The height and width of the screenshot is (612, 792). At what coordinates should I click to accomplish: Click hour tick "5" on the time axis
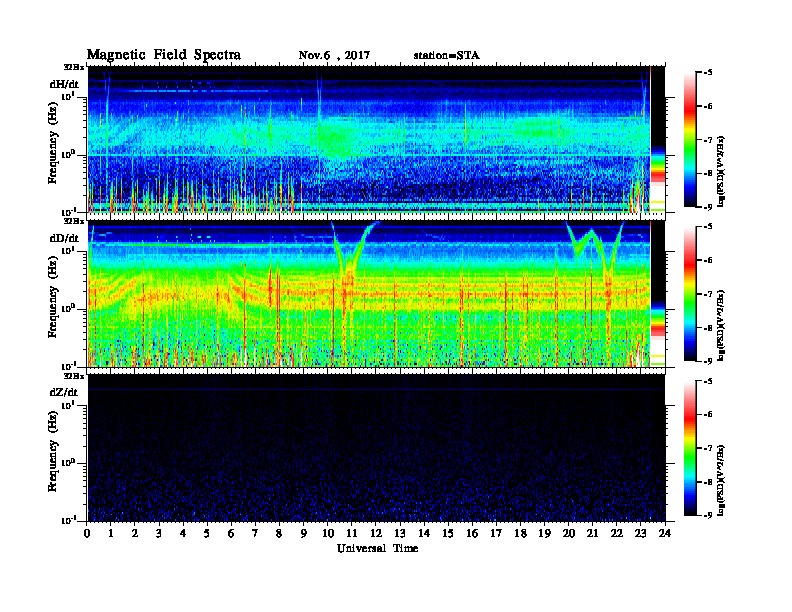207,533
